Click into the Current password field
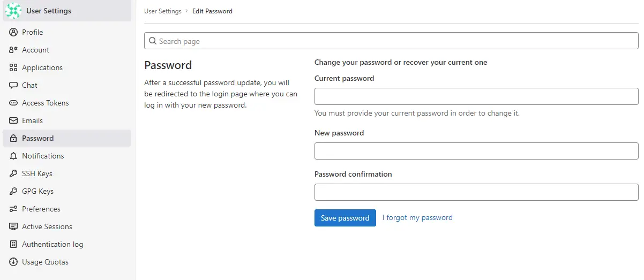Viewport: 644px width, 280px height. (x=476, y=96)
